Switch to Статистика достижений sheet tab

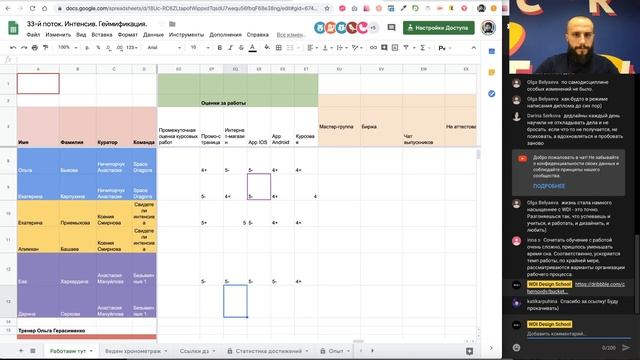click(268, 351)
